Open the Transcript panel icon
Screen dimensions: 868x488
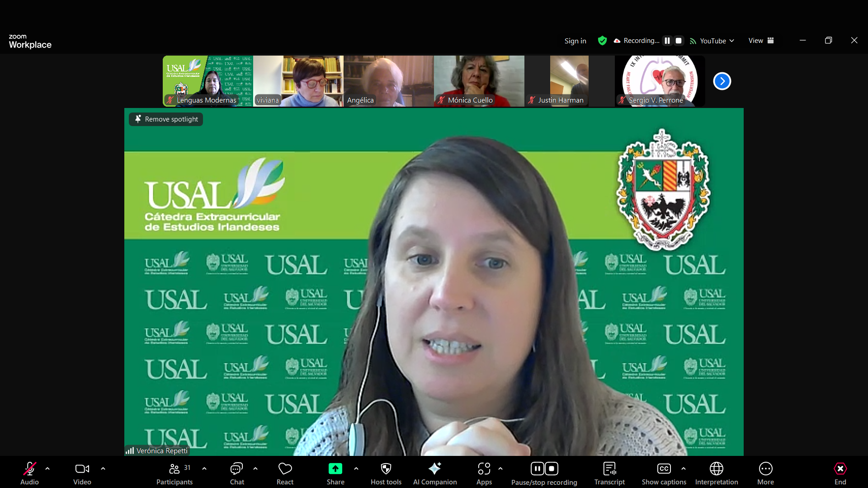pyautogui.click(x=609, y=469)
